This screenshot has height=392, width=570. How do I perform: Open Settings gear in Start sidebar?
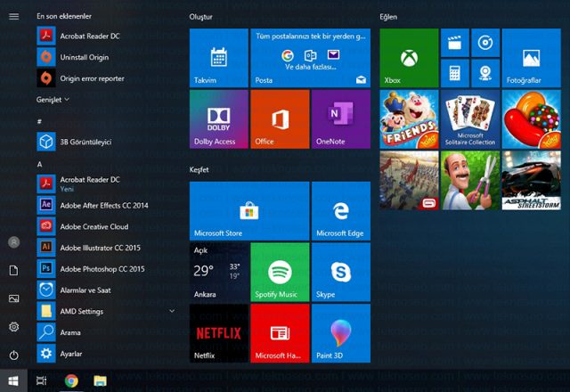tap(14, 327)
